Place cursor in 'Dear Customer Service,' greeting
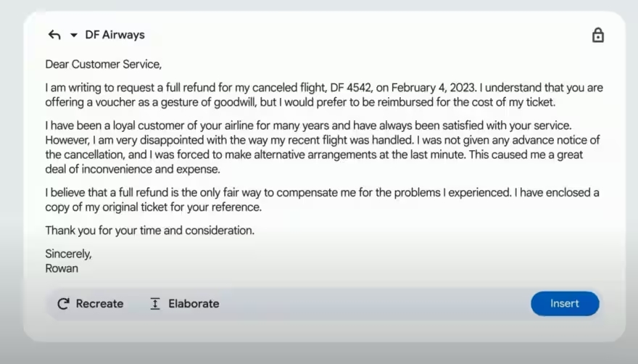Screen dimensions: 638x364 pyautogui.click(x=103, y=65)
